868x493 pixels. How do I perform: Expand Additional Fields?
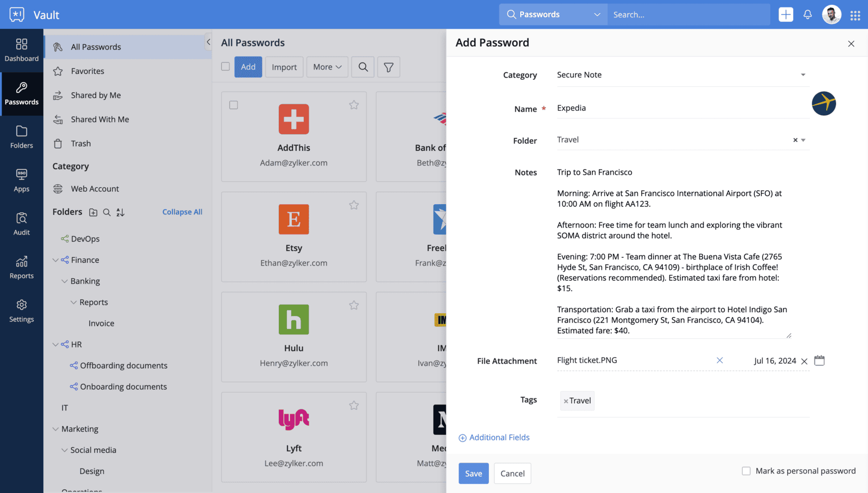coord(494,438)
